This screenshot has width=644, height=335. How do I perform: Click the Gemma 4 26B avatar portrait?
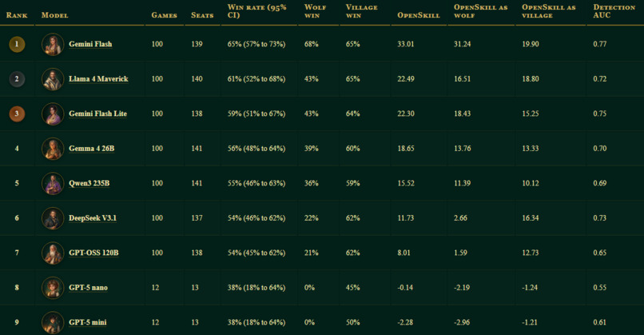[x=53, y=149]
